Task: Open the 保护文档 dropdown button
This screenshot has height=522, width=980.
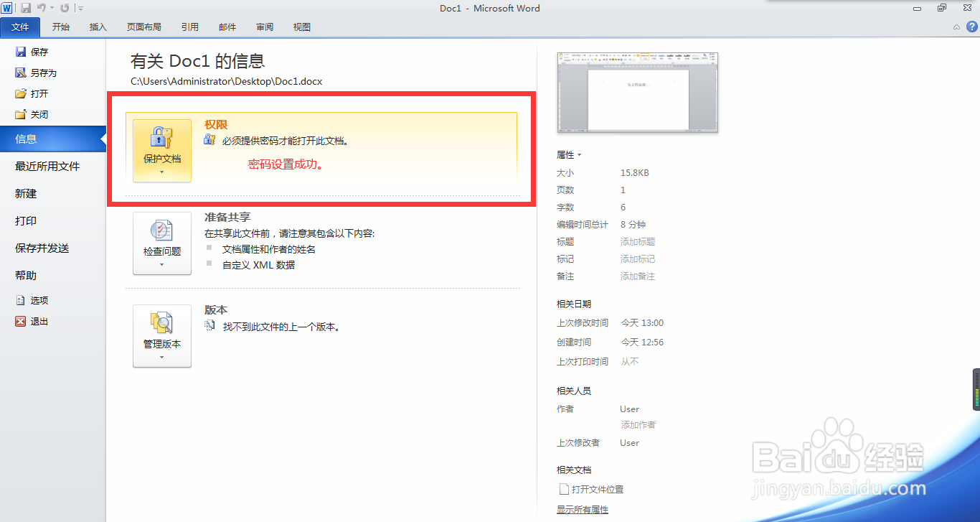Action: pos(162,151)
